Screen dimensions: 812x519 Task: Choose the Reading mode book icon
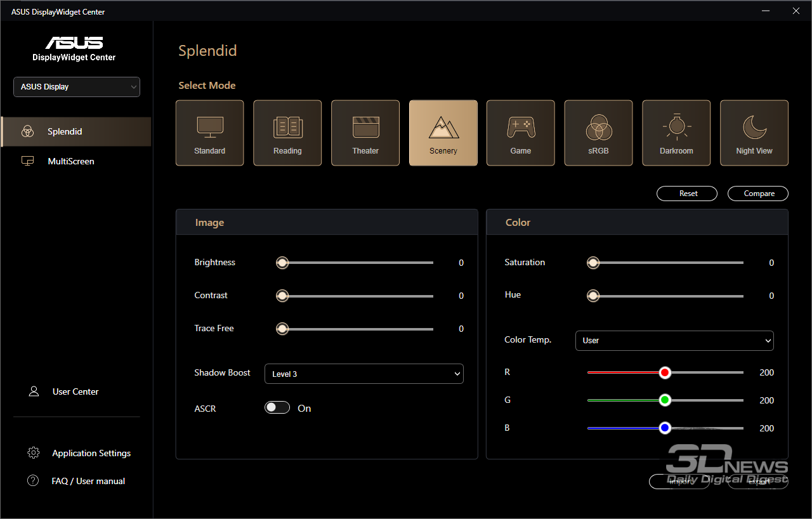point(287,128)
